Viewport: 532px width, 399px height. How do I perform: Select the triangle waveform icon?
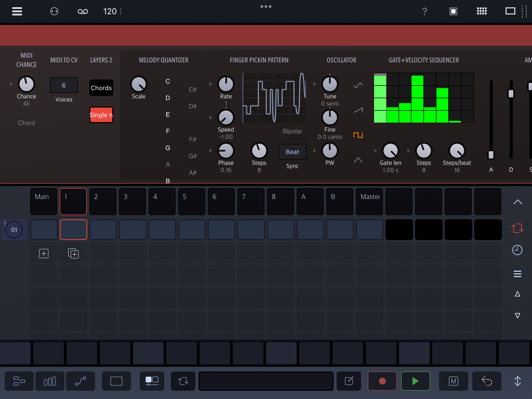pyautogui.click(x=358, y=160)
